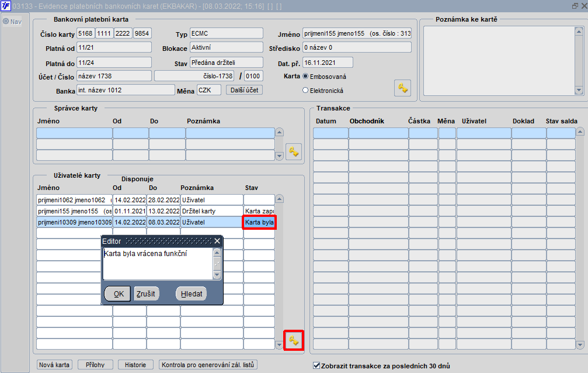
Task: Click Nová karta button
Action: tap(54, 365)
